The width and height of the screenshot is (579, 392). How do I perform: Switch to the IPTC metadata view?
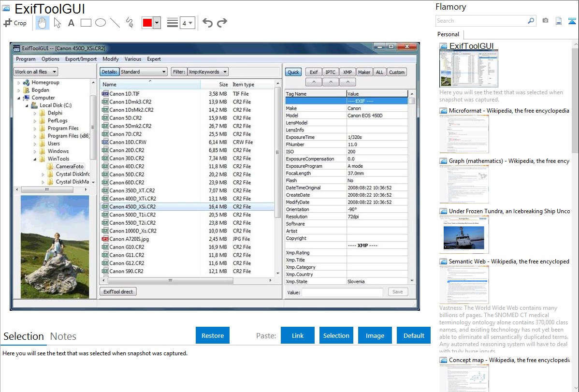(331, 72)
